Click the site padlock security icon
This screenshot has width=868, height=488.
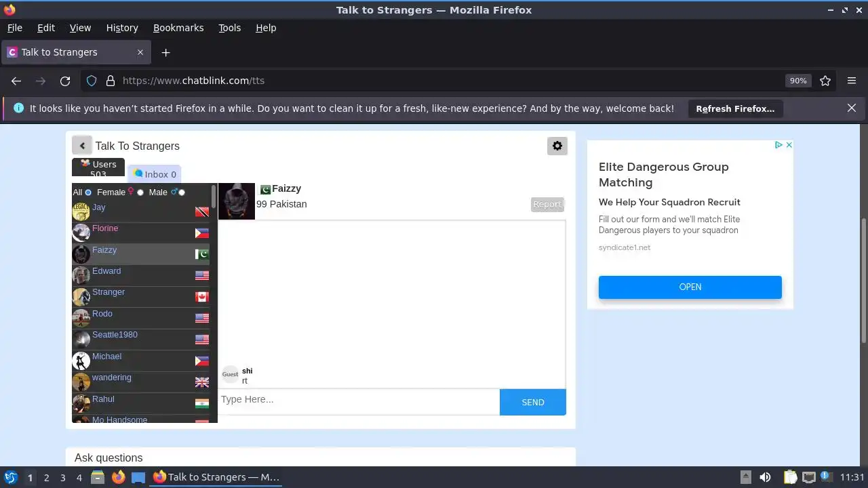(x=111, y=81)
